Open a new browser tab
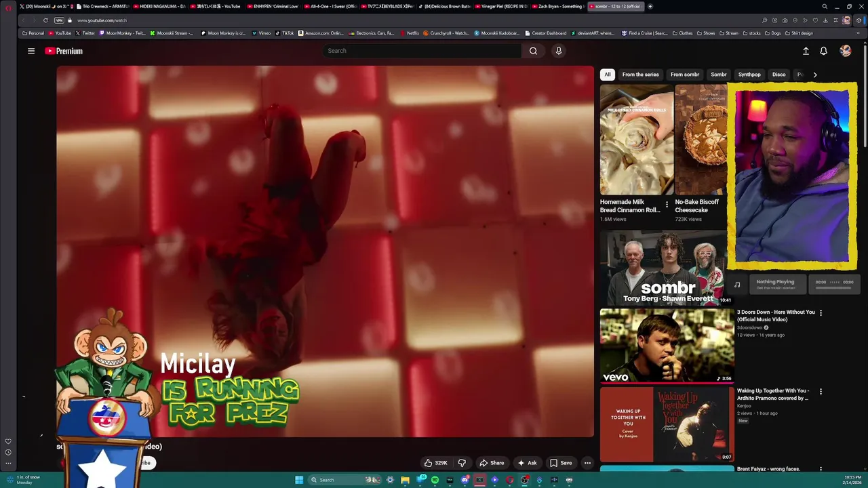Image resolution: width=868 pixels, height=488 pixels. 650,6
